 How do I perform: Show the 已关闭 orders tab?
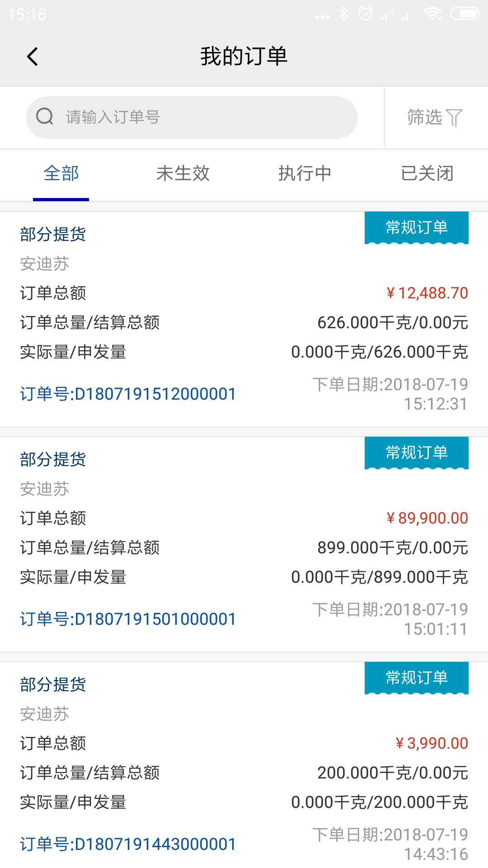coord(427,174)
